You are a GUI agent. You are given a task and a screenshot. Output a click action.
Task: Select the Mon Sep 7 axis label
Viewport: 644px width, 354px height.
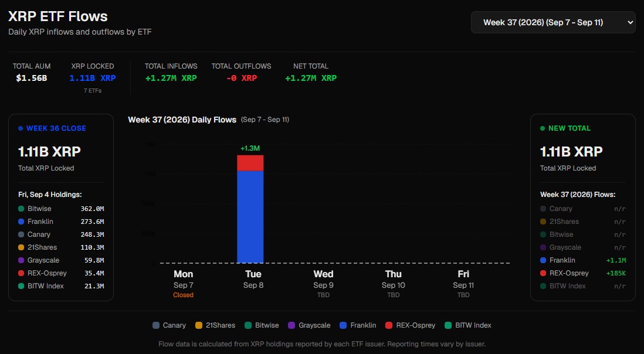(x=183, y=280)
